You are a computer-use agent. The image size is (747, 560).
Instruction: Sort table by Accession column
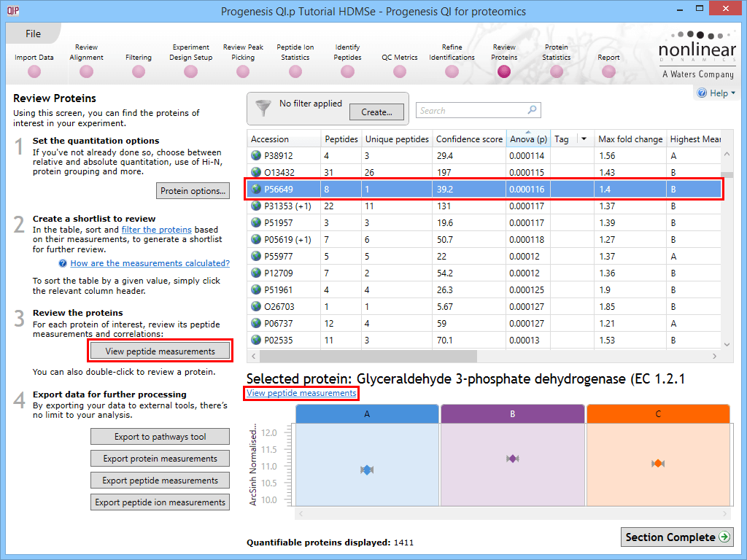point(284,139)
